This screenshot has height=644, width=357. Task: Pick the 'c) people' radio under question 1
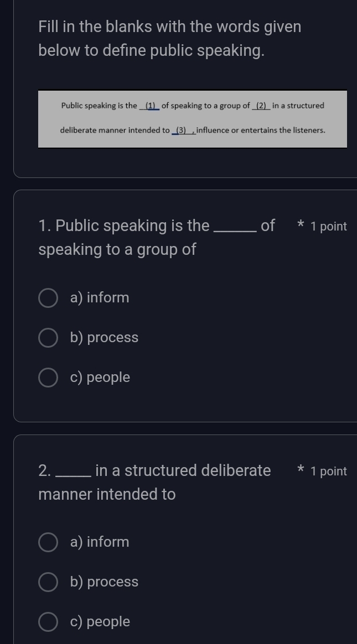[48, 378]
